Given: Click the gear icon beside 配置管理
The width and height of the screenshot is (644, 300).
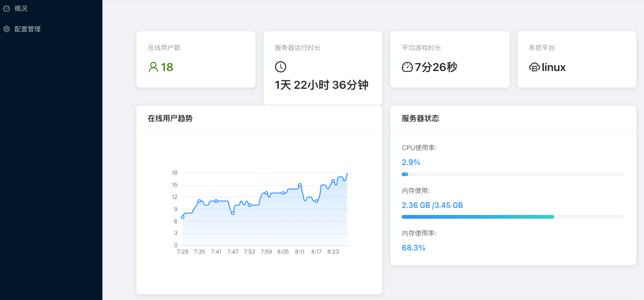Looking at the screenshot, I should point(7,29).
